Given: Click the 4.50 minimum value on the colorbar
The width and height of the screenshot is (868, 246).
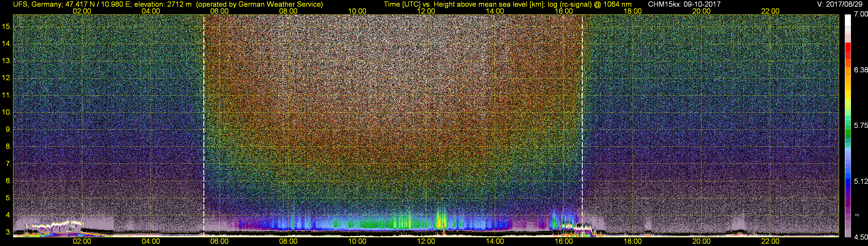Looking at the screenshot, I should tap(860, 237).
